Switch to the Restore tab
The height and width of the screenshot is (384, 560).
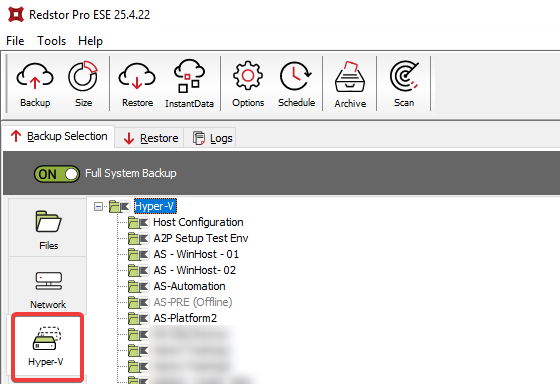[150, 138]
